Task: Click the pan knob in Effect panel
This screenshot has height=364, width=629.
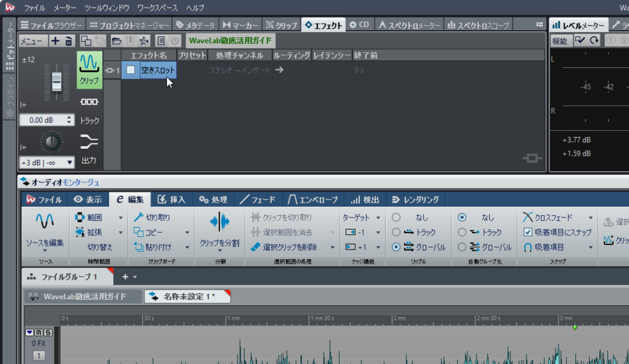Action: (x=51, y=142)
